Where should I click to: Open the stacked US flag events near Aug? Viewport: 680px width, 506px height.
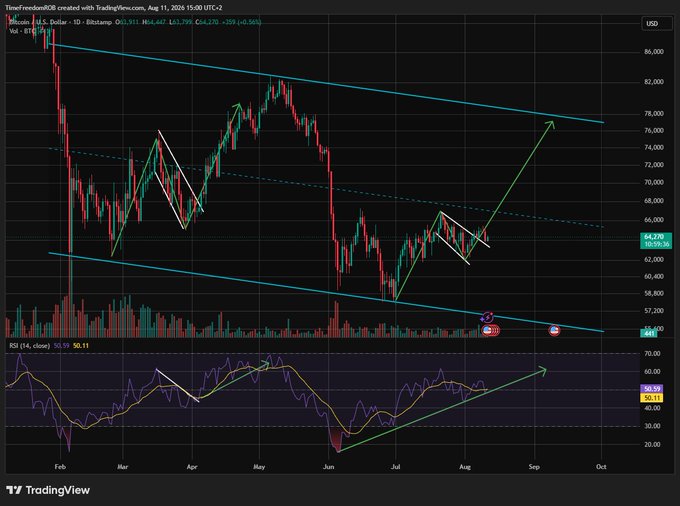click(x=491, y=331)
